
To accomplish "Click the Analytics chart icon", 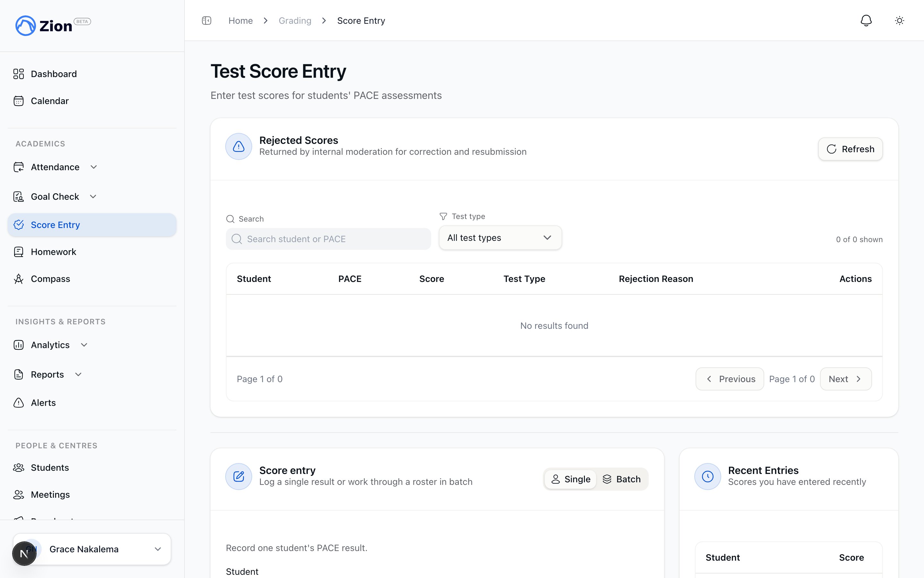I will 19,345.
